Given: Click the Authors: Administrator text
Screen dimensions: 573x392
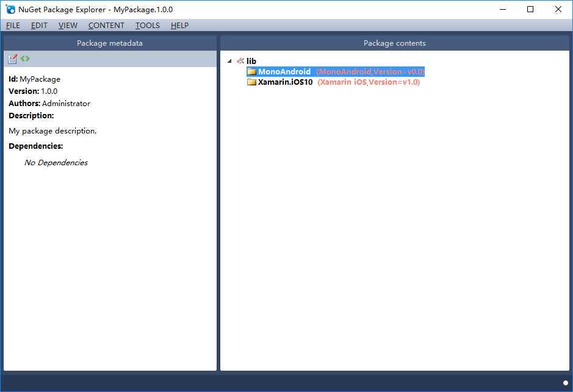Looking at the screenshot, I should click(x=49, y=103).
